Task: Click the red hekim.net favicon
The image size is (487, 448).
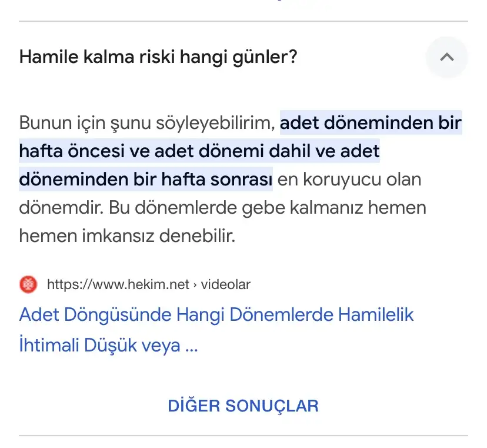Action: 28,285
